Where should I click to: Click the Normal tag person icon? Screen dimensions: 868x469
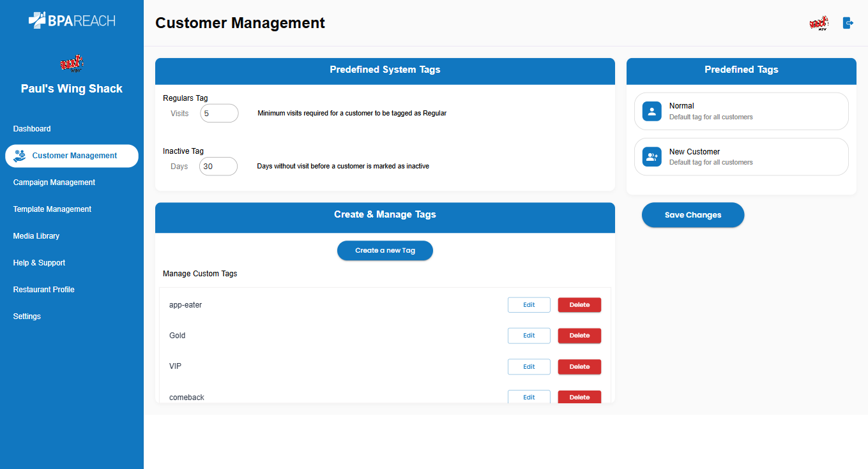click(651, 111)
